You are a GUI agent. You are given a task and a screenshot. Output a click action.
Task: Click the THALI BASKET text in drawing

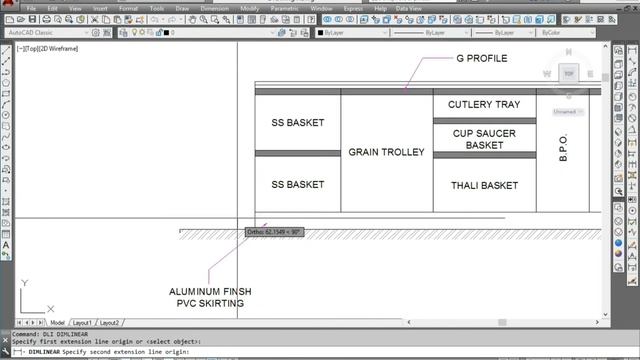pyautogui.click(x=484, y=185)
